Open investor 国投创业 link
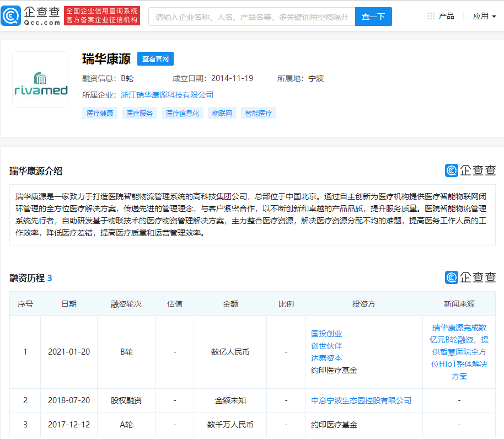This screenshot has width=504, height=439. pyautogui.click(x=326, y=334)
